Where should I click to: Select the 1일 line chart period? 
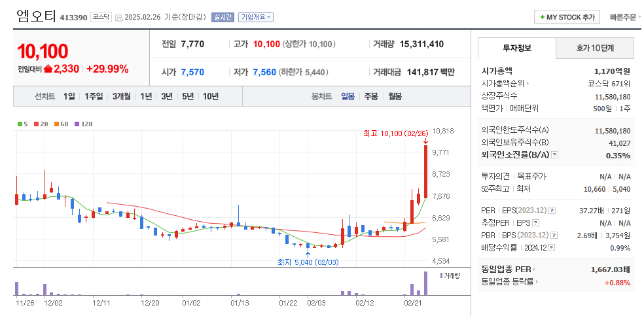[x=69, y=97]
